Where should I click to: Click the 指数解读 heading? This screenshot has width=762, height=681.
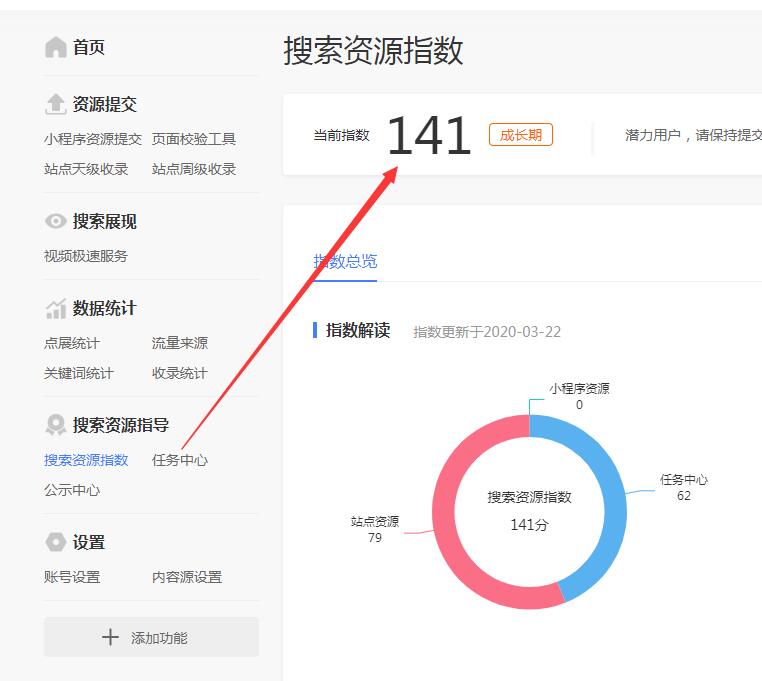click(358, 330)
